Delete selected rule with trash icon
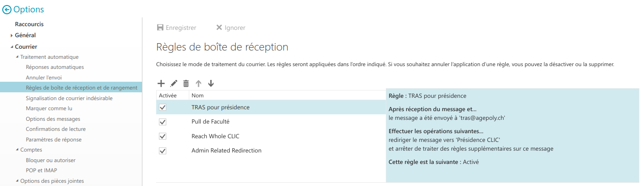The width and height of the screenshot is (644, 186). [x=186, y=83]
